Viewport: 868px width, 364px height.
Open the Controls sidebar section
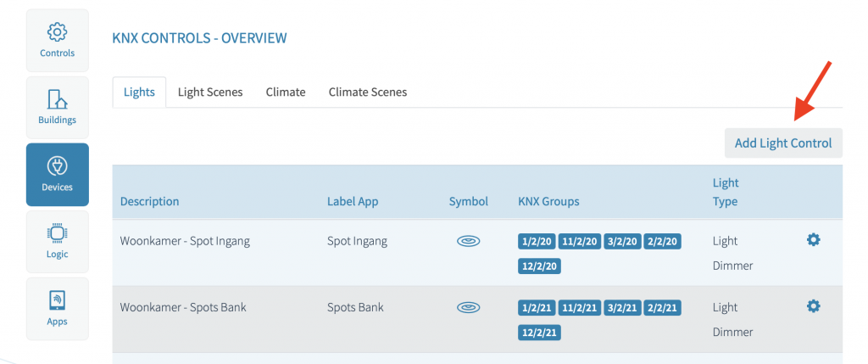pos(57,40)
